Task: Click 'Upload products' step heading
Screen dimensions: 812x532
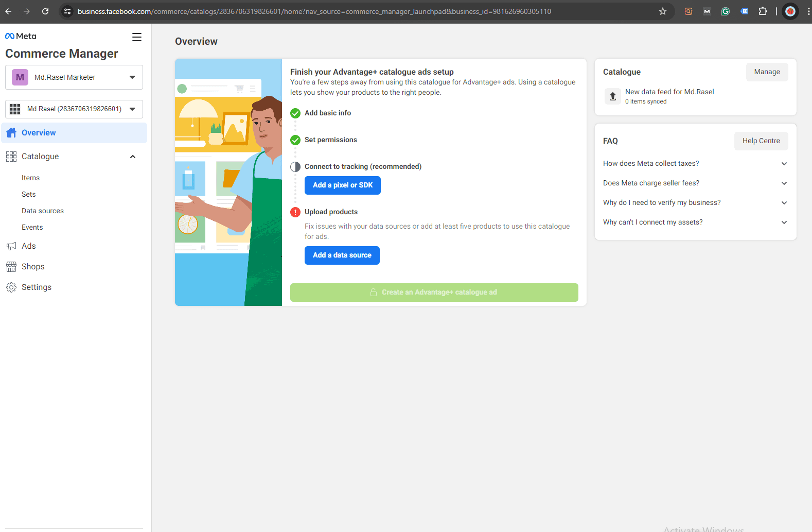Action: (331, 212)
